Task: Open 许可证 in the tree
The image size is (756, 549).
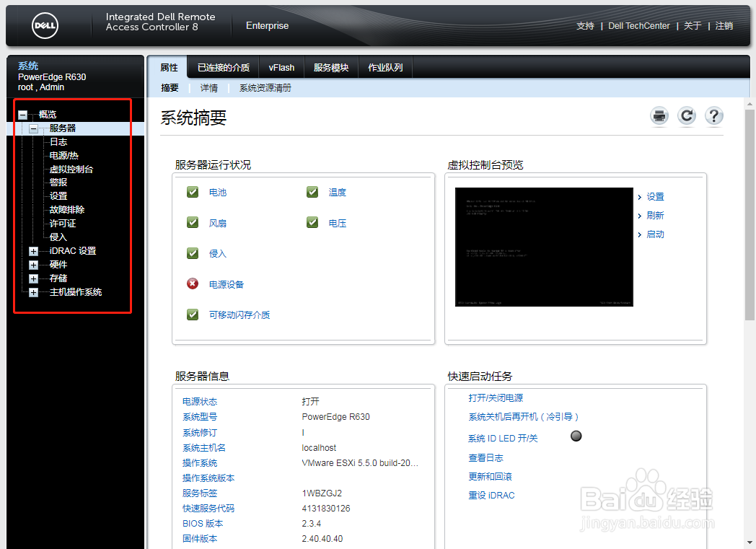Action: click(x=63, y=223)
